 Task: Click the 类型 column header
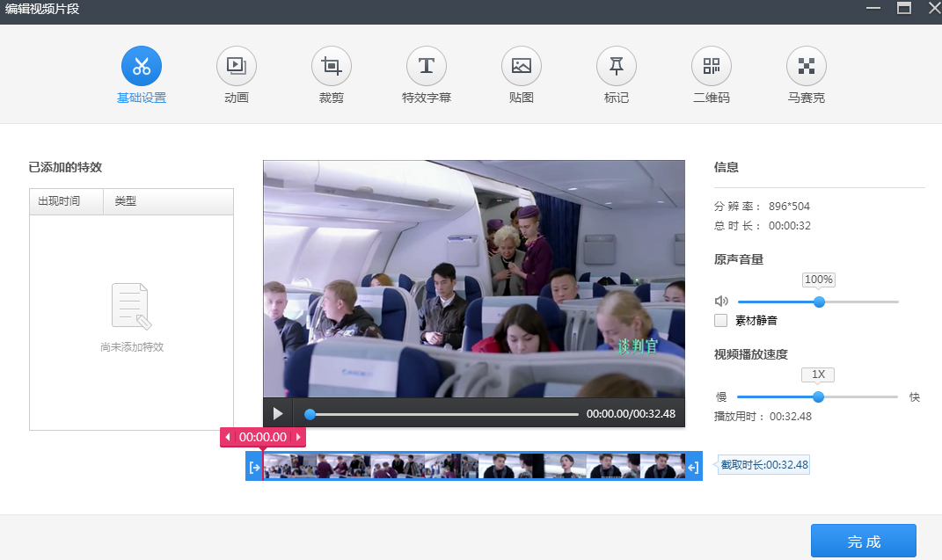click(168, 201)
